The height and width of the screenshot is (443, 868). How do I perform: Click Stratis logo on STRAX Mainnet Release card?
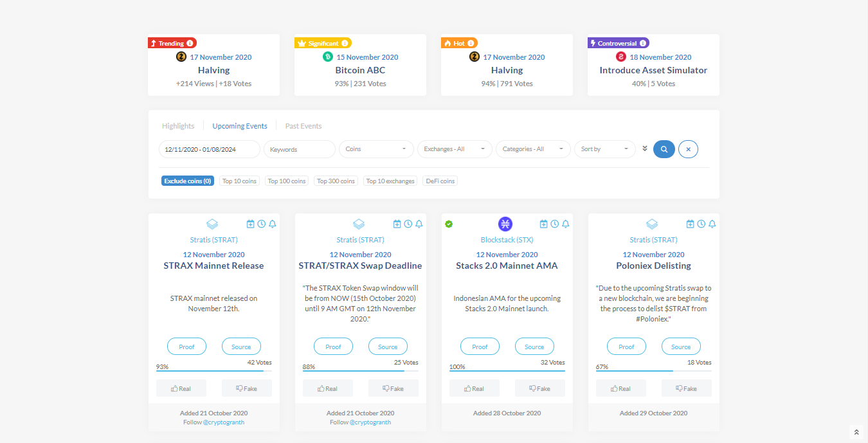coord(212,224)
